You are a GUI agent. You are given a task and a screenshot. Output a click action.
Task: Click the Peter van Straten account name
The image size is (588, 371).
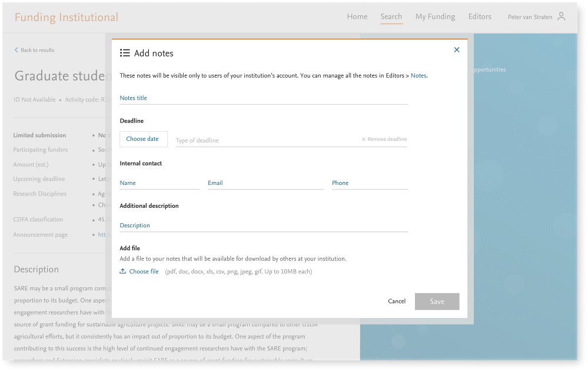(x=530, y=17)
